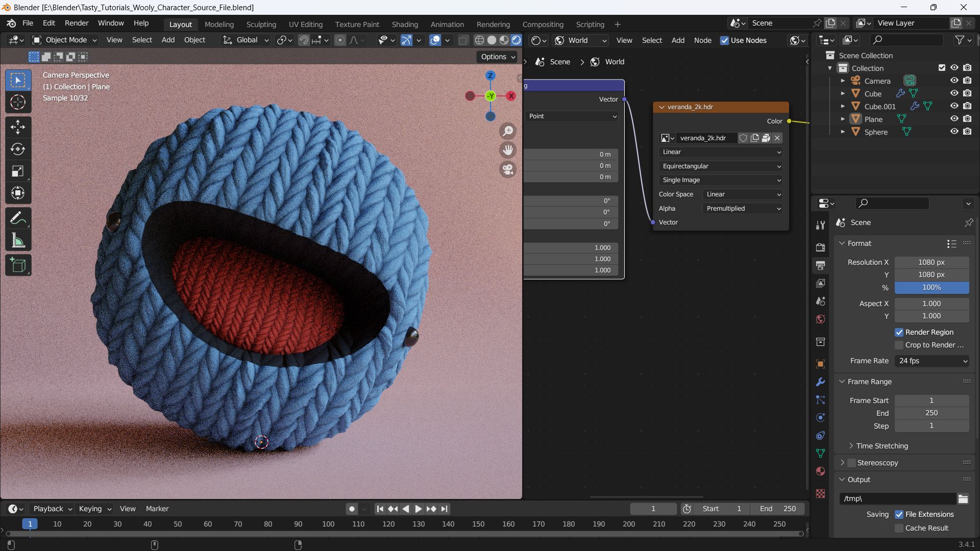980x551 pixels.
Task: Select the UV Editing tab
Action: (x=305, y=24)
